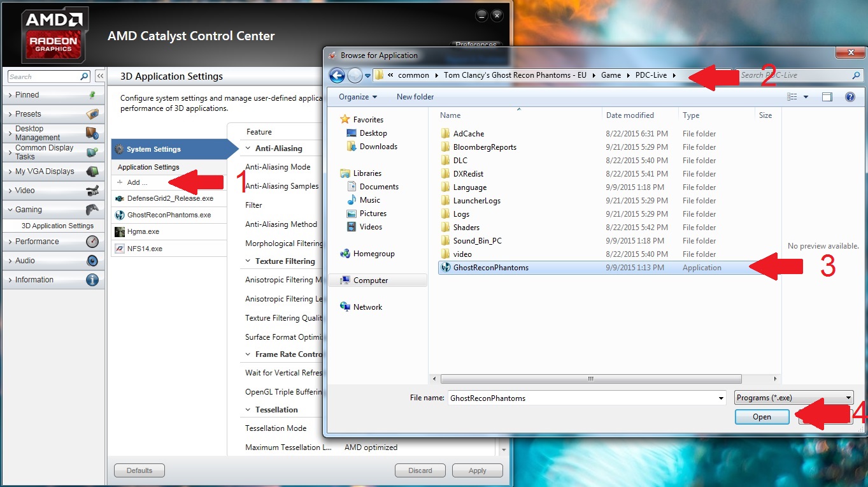
Task: Click the NFS14.exe application icon
Action: (120, 249)
